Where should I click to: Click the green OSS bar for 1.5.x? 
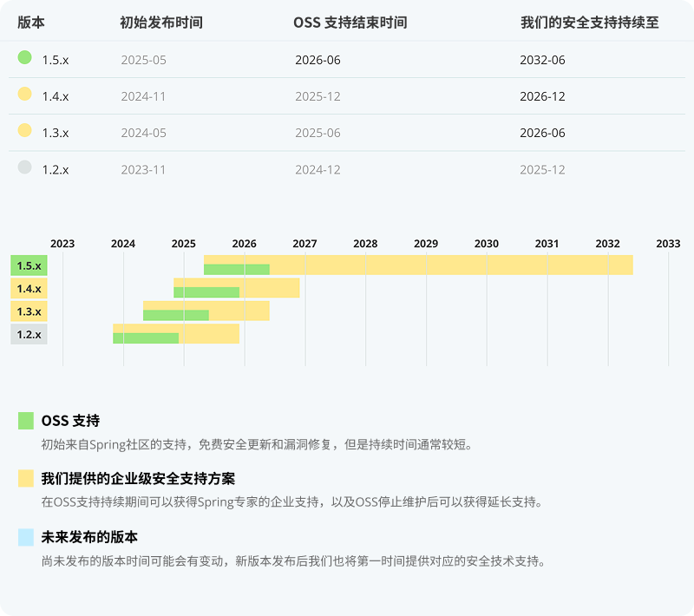[236, 270]
